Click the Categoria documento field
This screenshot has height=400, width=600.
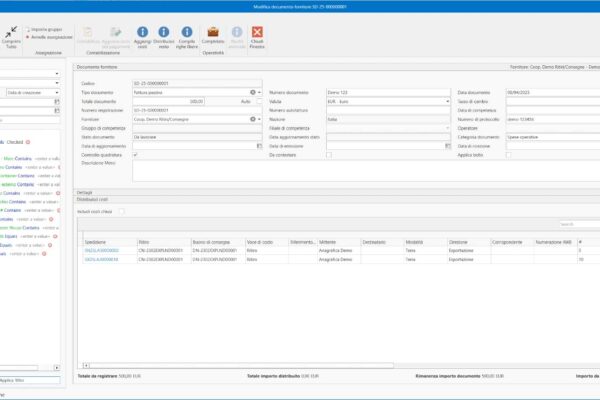(553, 137)
